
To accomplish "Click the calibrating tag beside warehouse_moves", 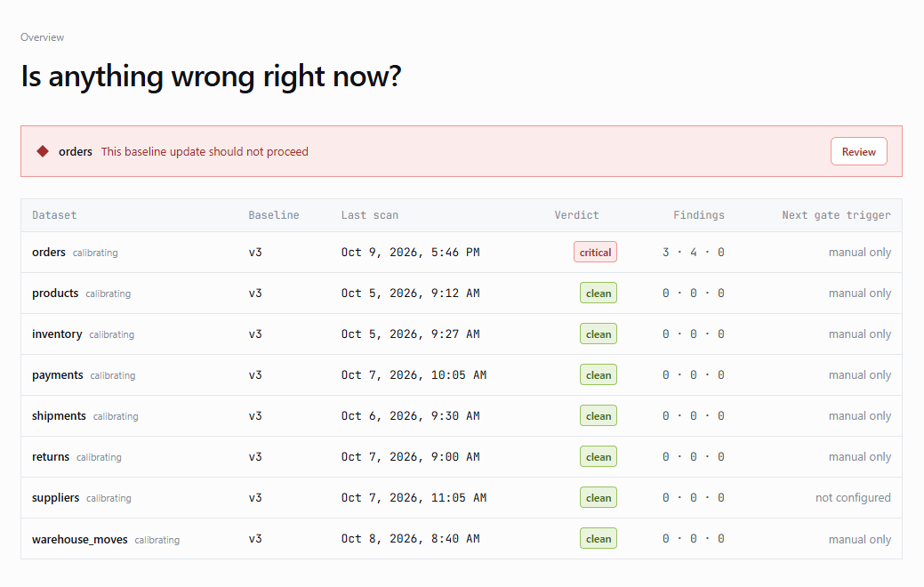I will pos(157,540).
